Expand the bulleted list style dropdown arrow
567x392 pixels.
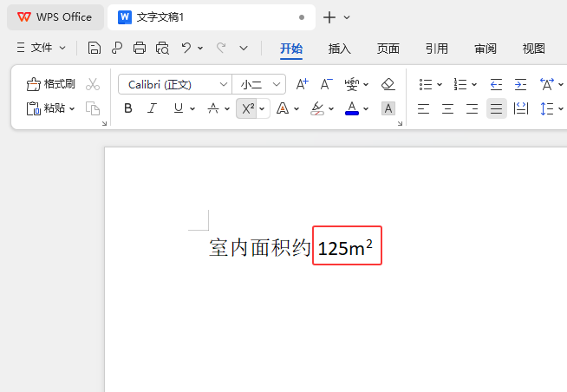click(x=440, y=85)
